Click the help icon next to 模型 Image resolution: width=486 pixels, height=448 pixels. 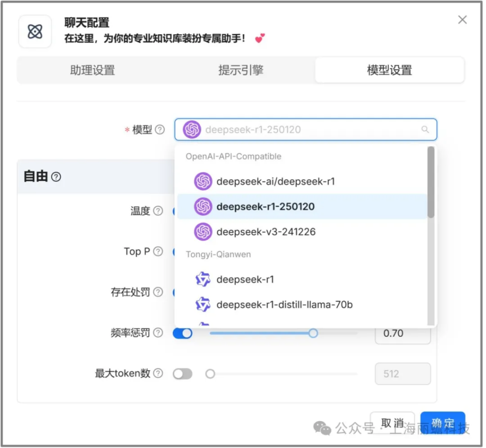pos(159,130)
